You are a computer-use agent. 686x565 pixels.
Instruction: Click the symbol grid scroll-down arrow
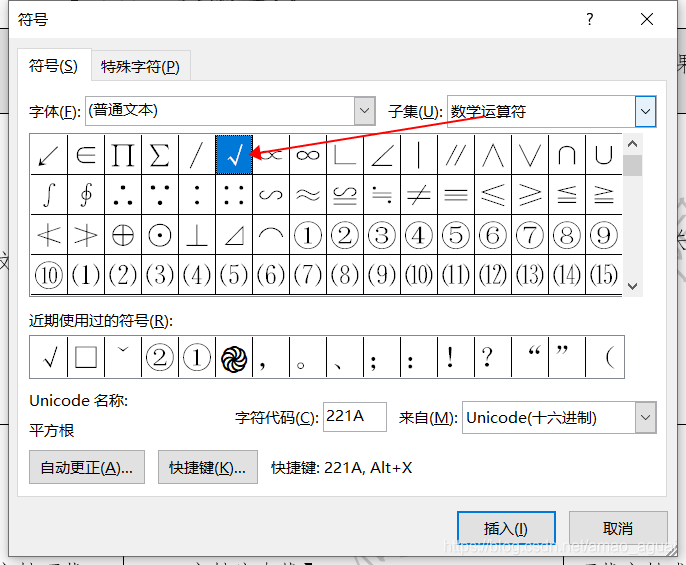[x=632, y=286]
